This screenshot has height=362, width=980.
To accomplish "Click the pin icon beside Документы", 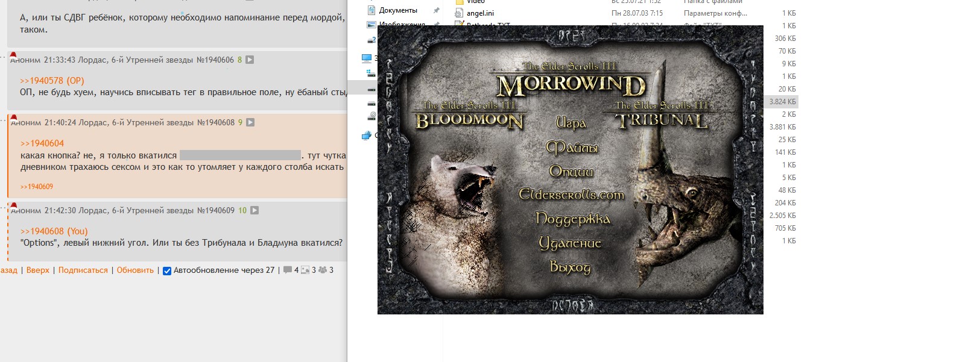I will click(x=436, y=11).
